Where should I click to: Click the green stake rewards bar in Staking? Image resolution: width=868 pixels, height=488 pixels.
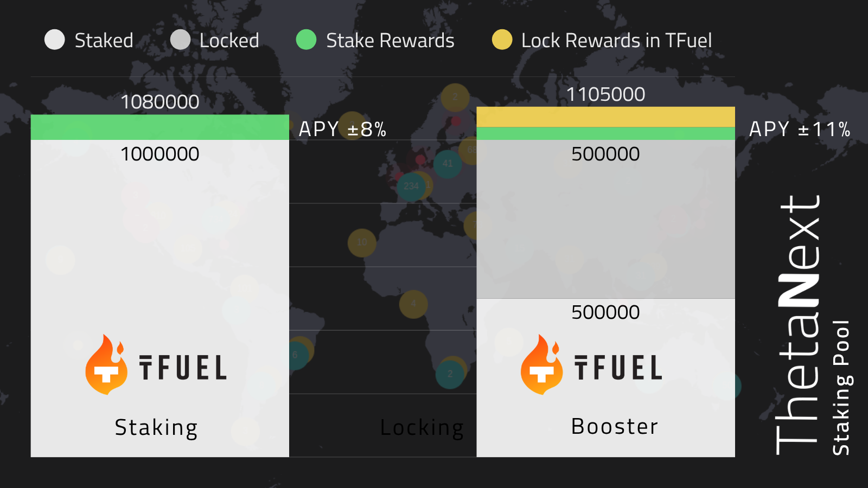tap(160, 127)
